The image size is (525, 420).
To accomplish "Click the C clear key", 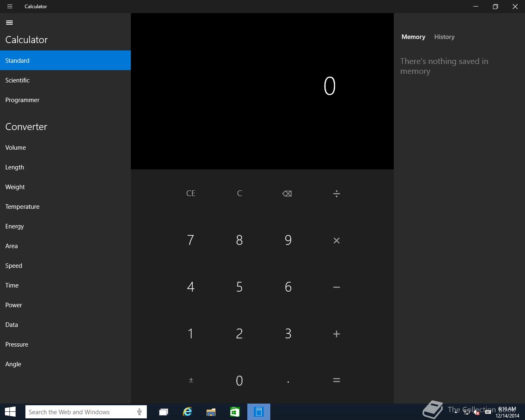I will pos(240,193).
